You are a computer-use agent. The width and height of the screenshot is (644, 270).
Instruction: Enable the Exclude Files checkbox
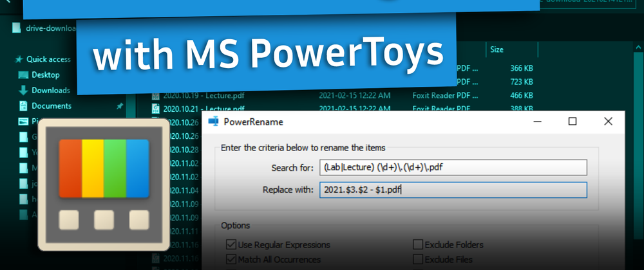click(x=418, y=259)
